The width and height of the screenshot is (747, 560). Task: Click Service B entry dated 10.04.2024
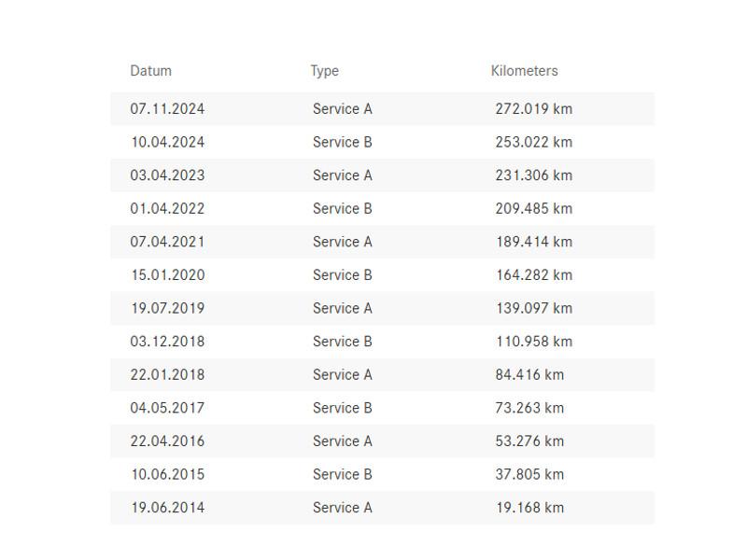tap(342, 143)
